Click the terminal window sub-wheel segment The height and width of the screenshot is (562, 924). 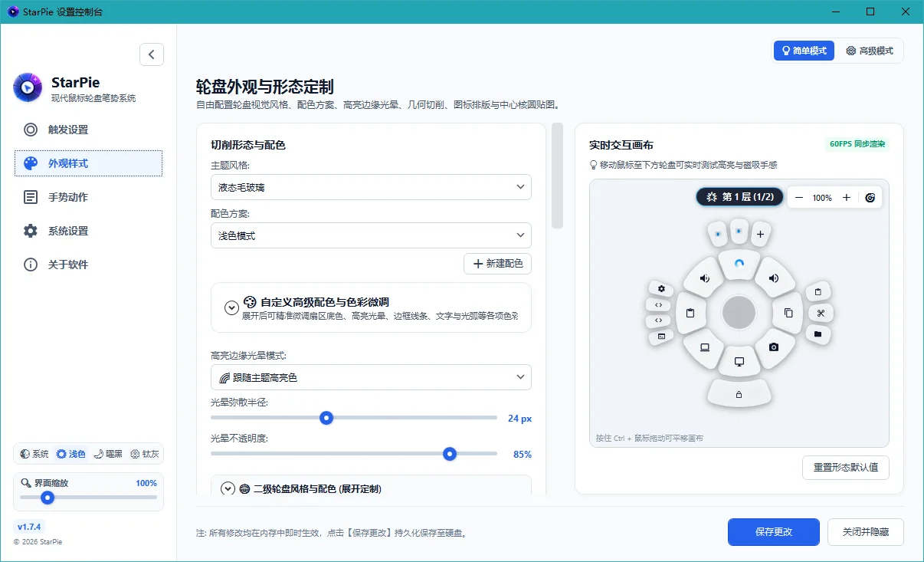(660, 336)
